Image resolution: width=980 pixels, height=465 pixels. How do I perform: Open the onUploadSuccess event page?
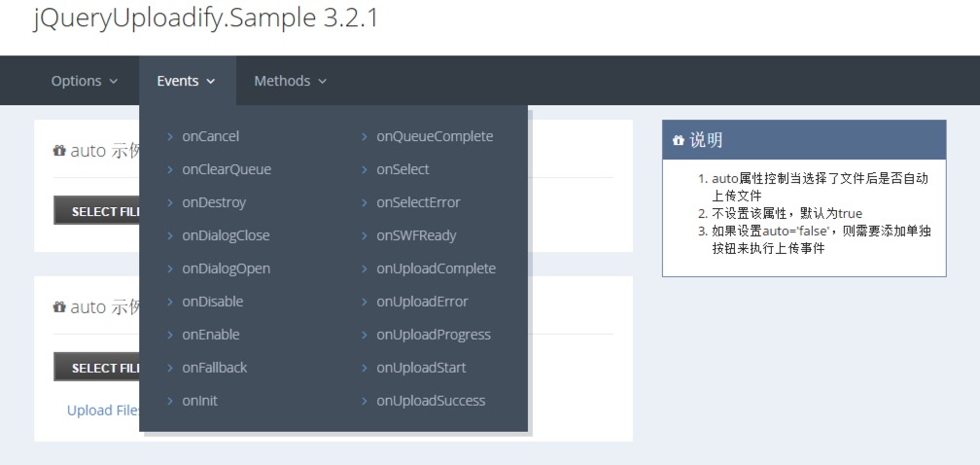click(x=431, y=401)
